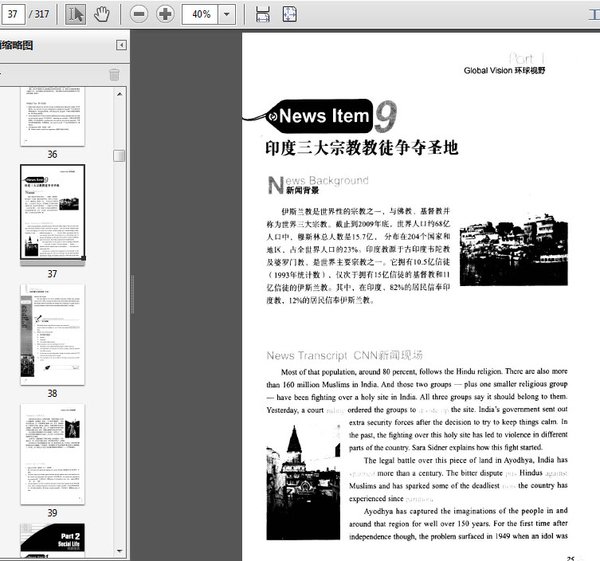Click the 40% zoom level field
This screenshot has width=600, height=561.
200,14
